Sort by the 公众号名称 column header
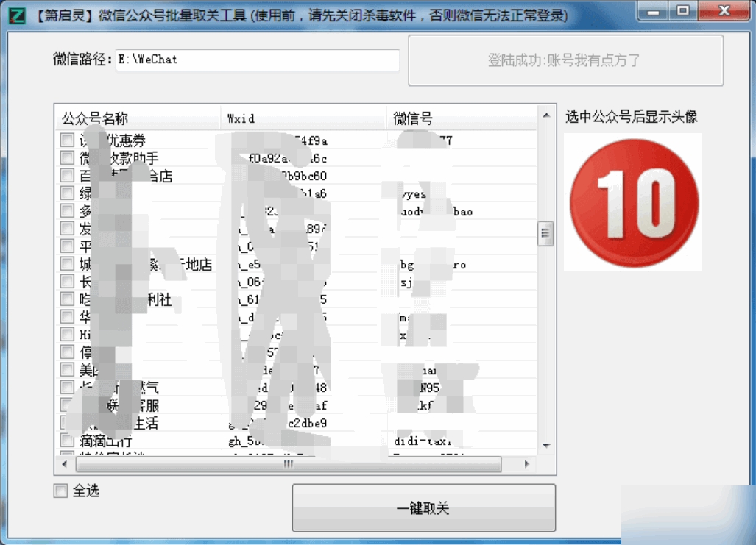 138,118
